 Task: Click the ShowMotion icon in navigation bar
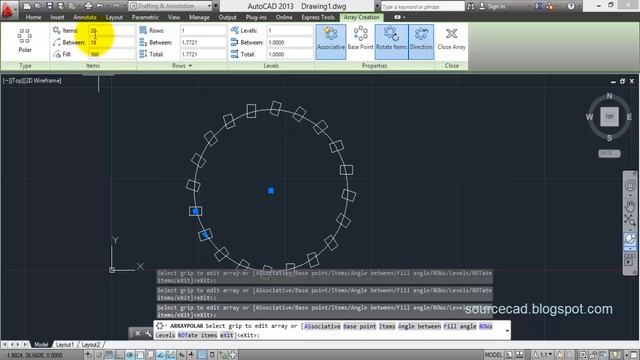[x=629, y=260]
